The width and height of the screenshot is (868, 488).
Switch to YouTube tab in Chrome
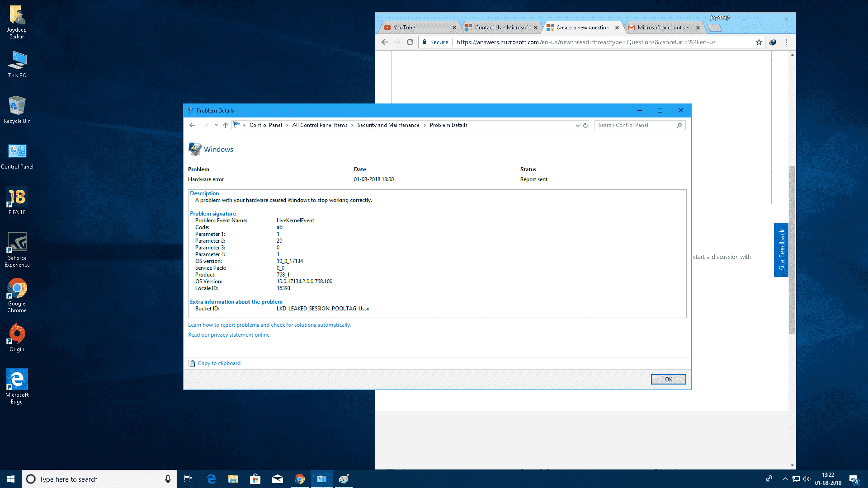coord(419,28)
